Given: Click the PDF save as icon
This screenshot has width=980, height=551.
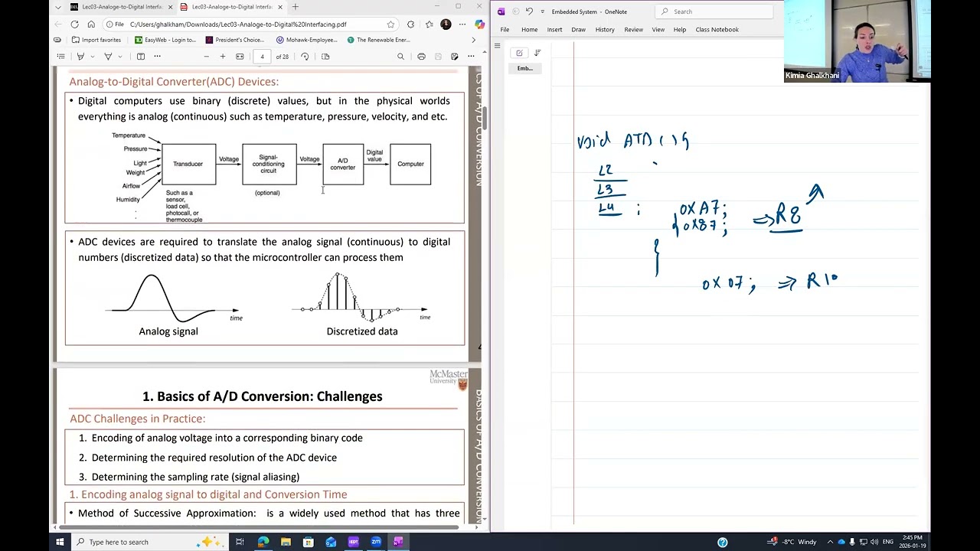Looking at the screenshot, I should (455, 57).
